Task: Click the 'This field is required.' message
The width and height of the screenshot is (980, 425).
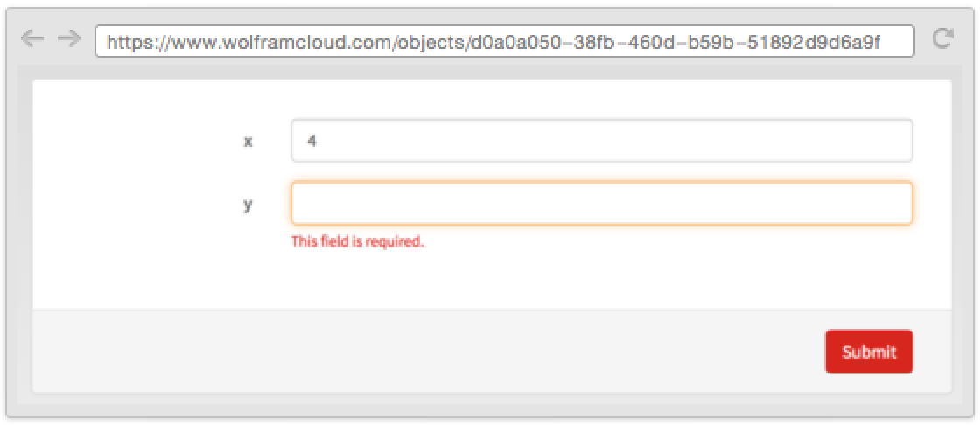Action: point(357,242)
